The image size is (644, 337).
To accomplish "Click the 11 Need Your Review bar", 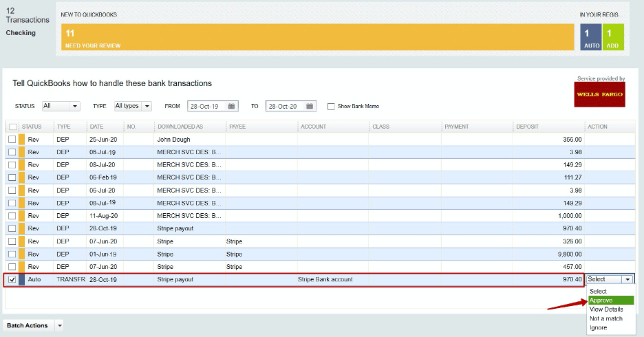I will point(317,37).
